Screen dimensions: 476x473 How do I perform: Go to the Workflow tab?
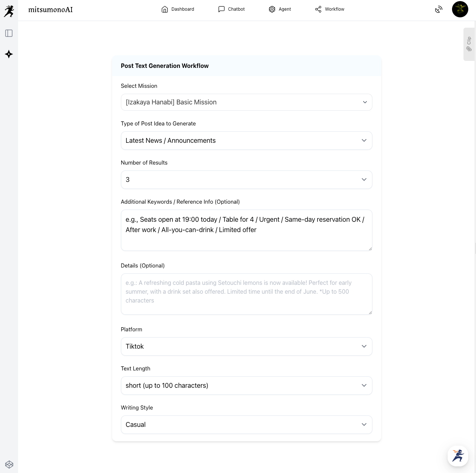pos(330,9)
